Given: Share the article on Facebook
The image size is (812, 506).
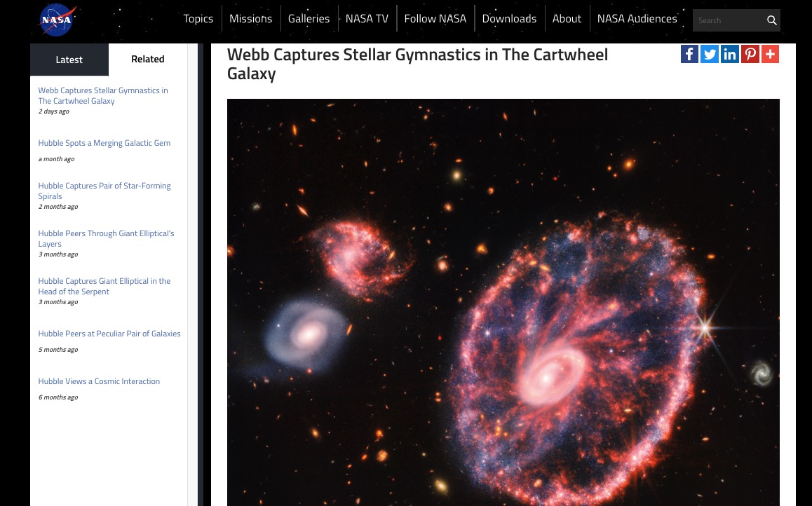Looking at the screenshot, I should click(689, 54).
